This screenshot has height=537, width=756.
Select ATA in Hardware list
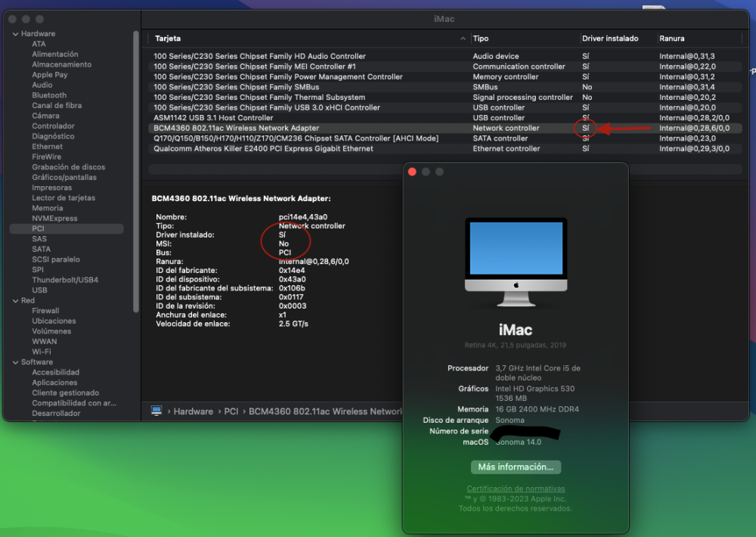(x=39, y=44)
